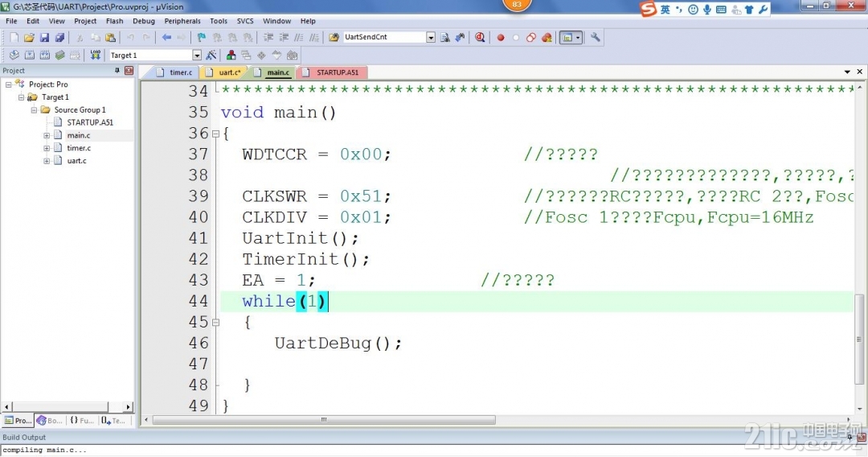Image resolution: width=868 pixels, height=457 pixels.
Task: Close the editor tab area
Action: 860,72
